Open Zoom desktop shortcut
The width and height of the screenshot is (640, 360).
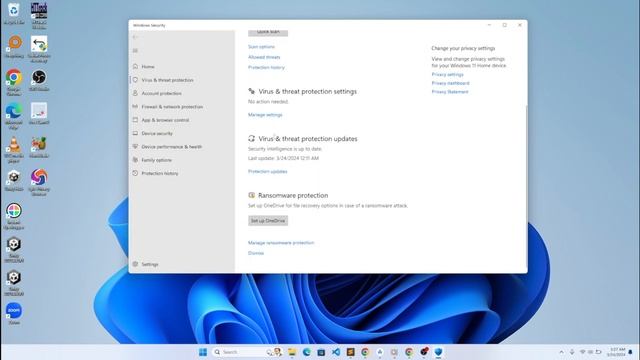click(x=13, y=313)
